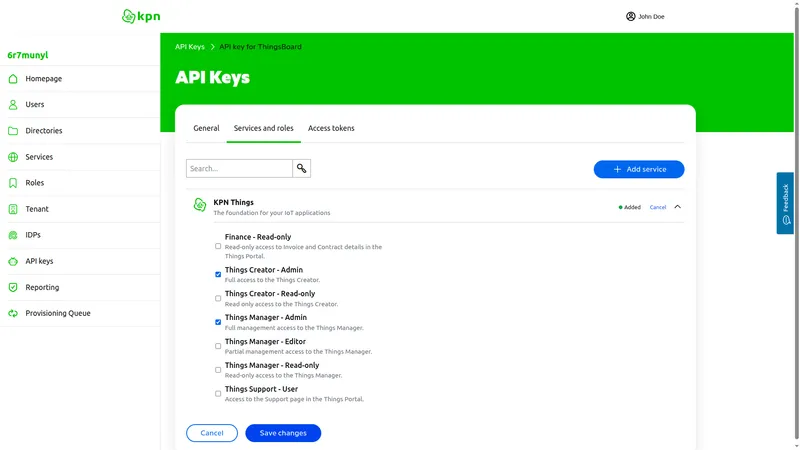Click the KPN Things service title
The image size is (800, 450).
pos(233,203)
